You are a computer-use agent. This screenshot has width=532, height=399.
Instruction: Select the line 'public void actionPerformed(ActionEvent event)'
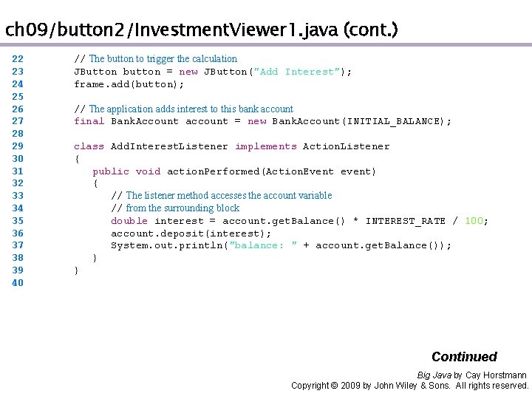pos(234,171)
